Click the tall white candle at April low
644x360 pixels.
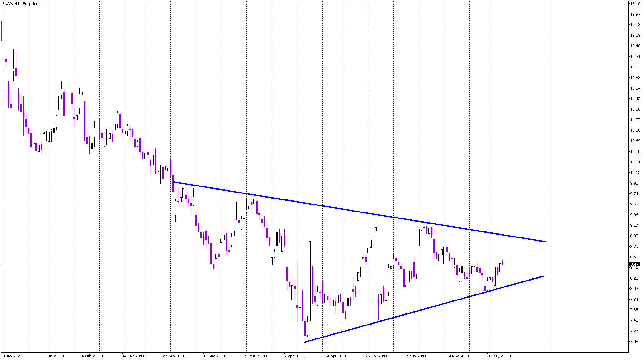[x=310, y=281]
